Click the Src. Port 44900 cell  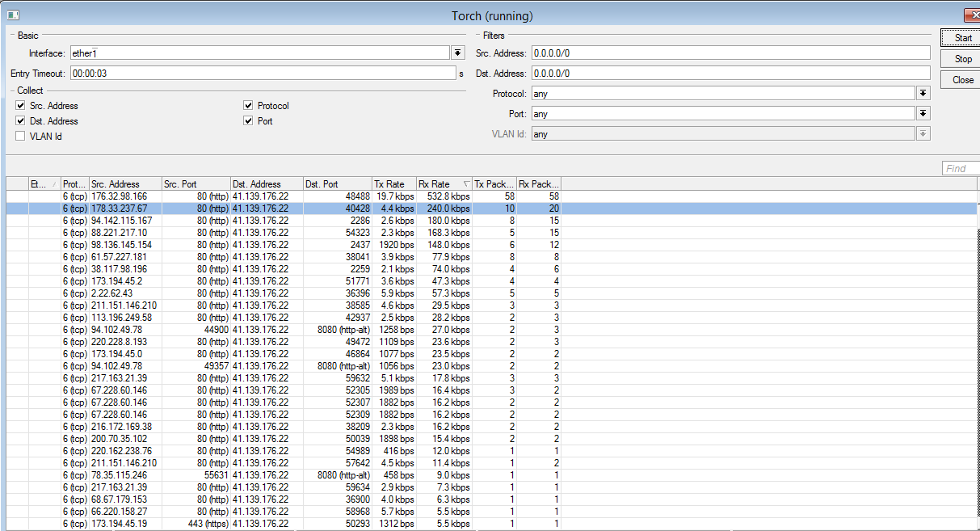(196, 330)
